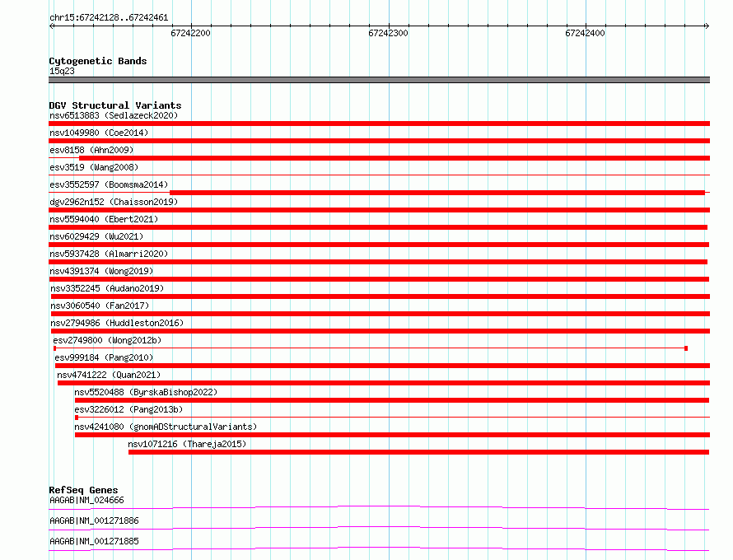The image size is (733, 560).
Task: Click the left arrow at ruler start
Action: pyautogui.click(x=52, y=26)
